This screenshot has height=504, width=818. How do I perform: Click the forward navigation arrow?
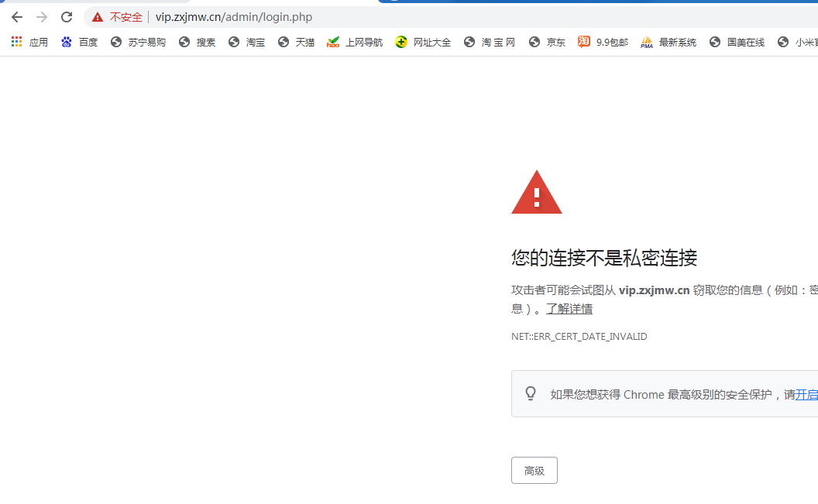point(41,16)
